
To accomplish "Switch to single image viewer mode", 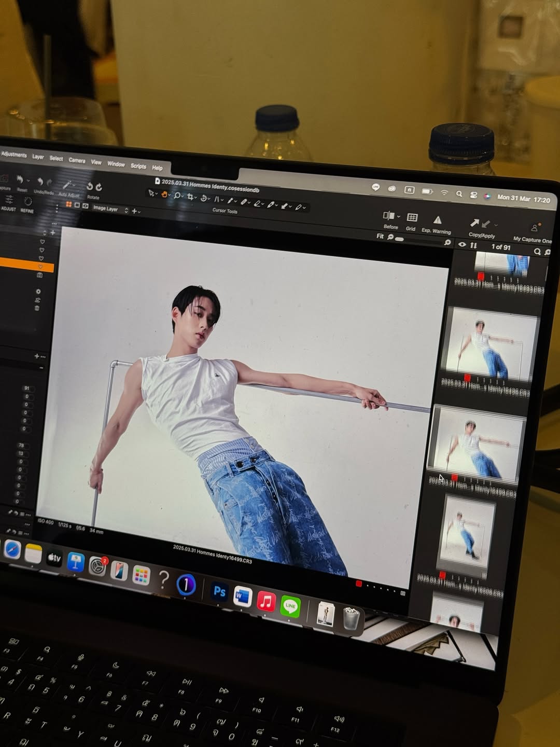I will click(77, 205).
